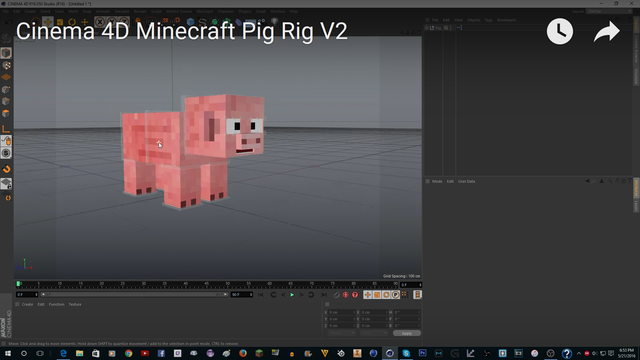Open Microsoft Edge from taskbar
This screenshot has height=360, width=640.
(x=63, y=353)
